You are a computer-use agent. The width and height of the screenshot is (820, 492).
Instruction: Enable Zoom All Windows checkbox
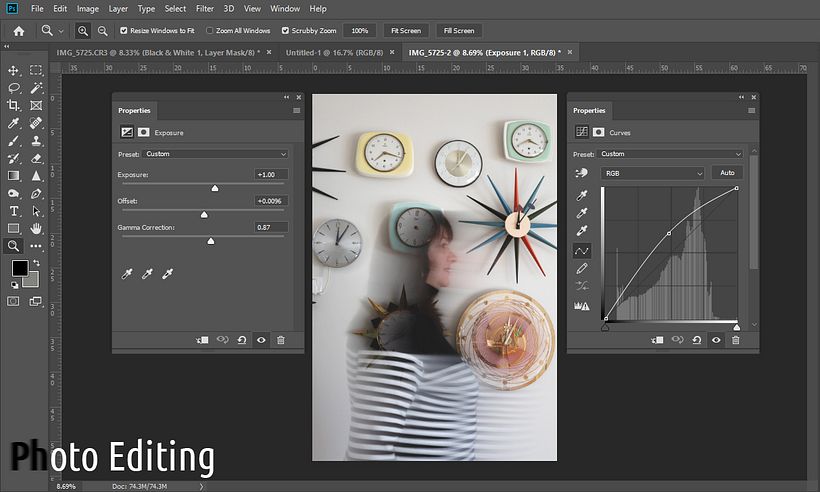coord(209,31)
